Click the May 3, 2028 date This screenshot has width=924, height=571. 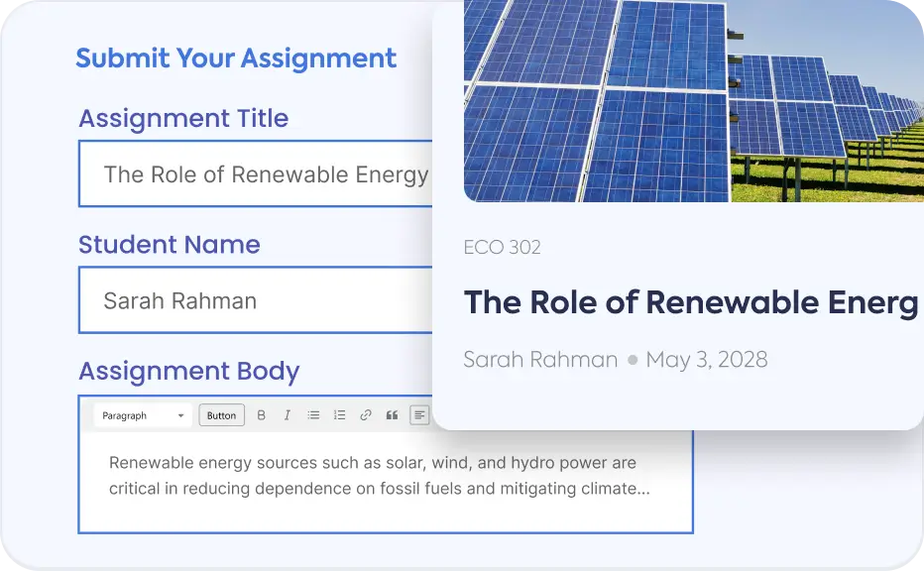706,359
